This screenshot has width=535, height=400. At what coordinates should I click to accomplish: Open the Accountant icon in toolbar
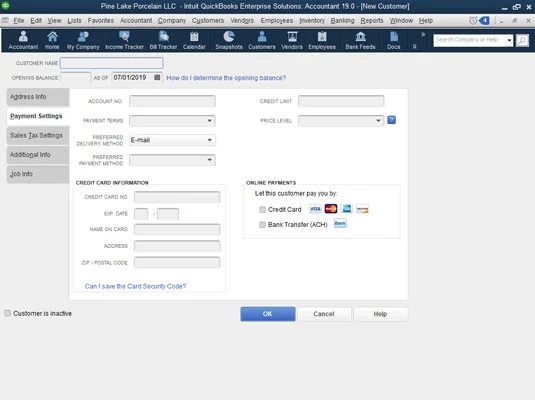[23, 40]
